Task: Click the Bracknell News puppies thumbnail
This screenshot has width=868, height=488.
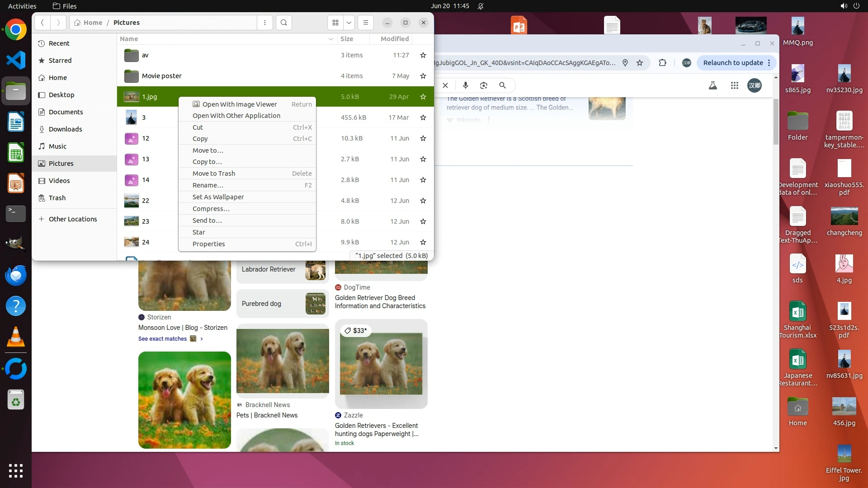Action: point(283,361)
